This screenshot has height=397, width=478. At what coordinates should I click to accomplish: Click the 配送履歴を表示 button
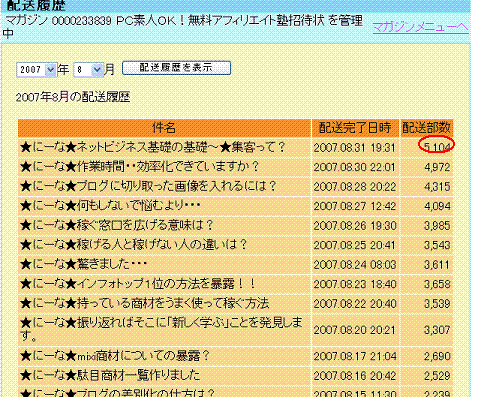176,68
